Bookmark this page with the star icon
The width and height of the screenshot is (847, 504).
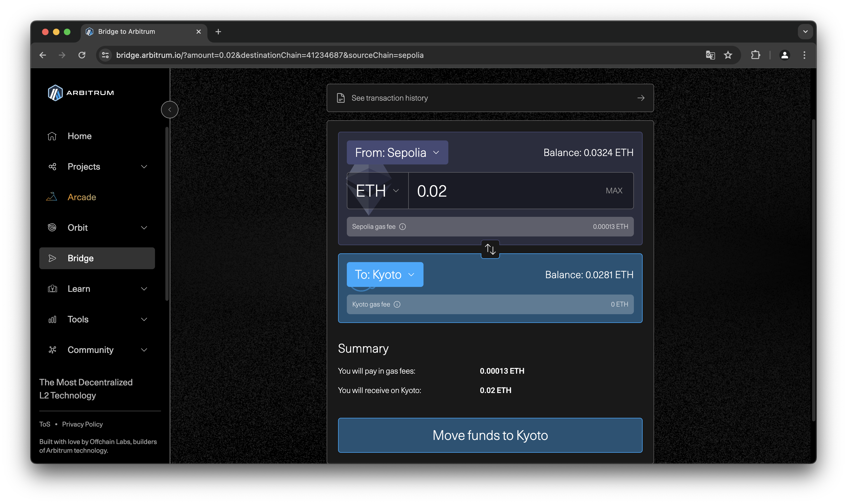point(728,55)
